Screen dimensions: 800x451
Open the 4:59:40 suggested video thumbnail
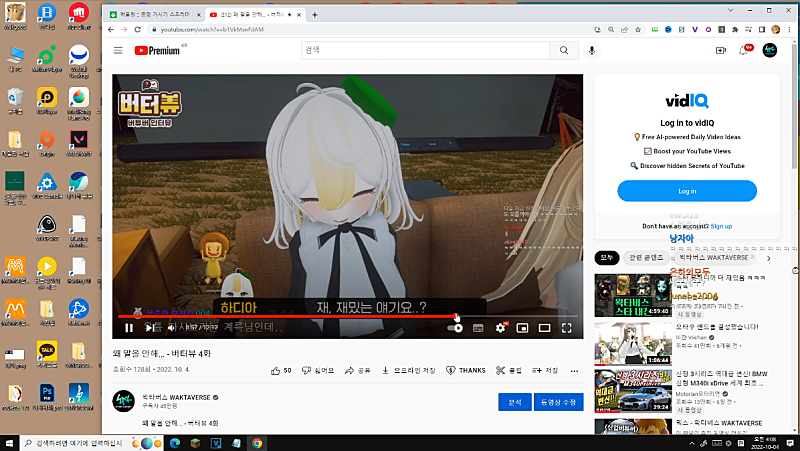(633, 295)
